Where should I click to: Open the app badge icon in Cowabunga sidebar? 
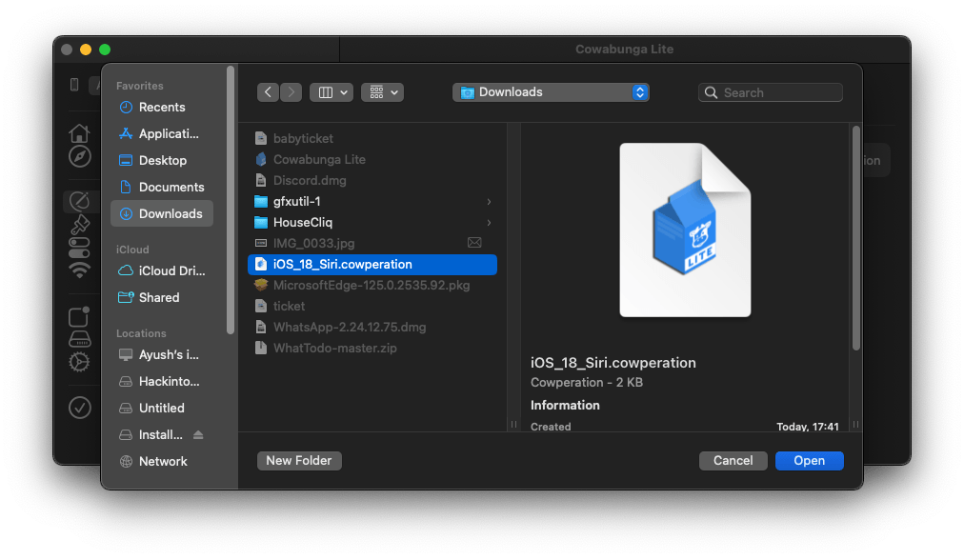tap(79, 316)
